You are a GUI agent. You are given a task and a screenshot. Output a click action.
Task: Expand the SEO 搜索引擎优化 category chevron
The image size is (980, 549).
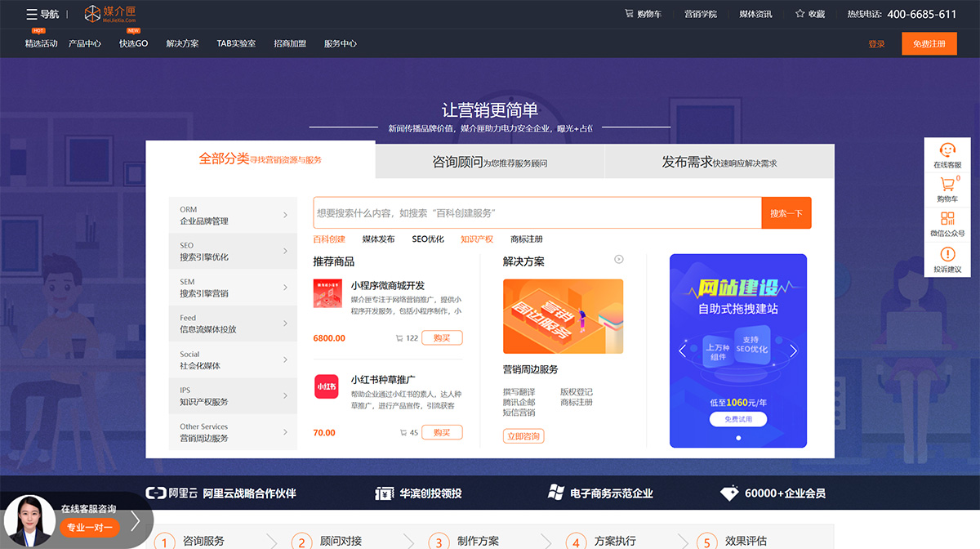[x=285, y=251]
